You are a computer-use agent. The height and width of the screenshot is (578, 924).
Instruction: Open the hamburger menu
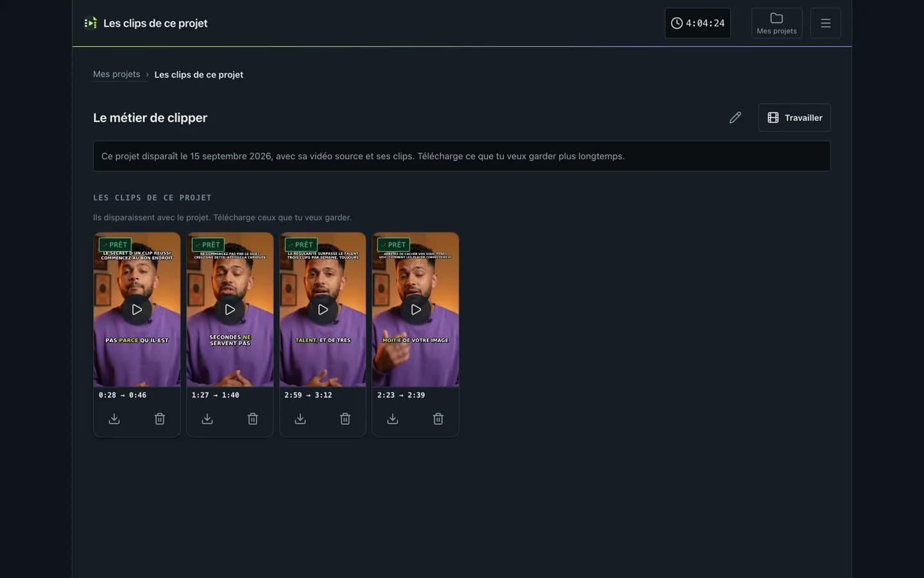pyautogui.click(x=826, y=23)
